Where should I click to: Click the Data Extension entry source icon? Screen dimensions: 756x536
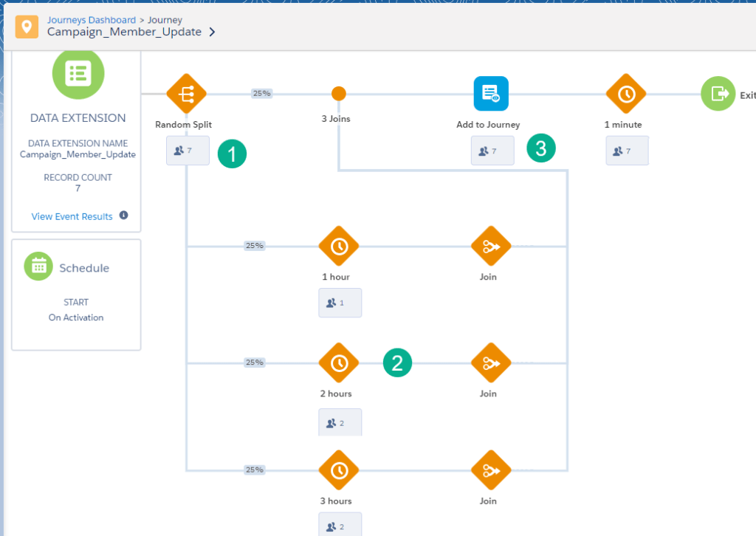coord(78,74)
